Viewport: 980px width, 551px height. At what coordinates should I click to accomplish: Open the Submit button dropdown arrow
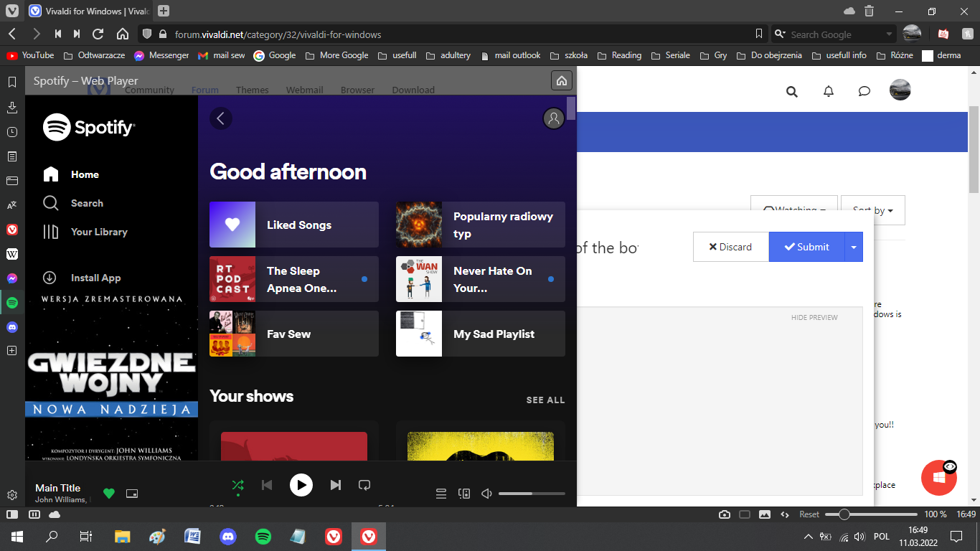[x=854, y=247]
